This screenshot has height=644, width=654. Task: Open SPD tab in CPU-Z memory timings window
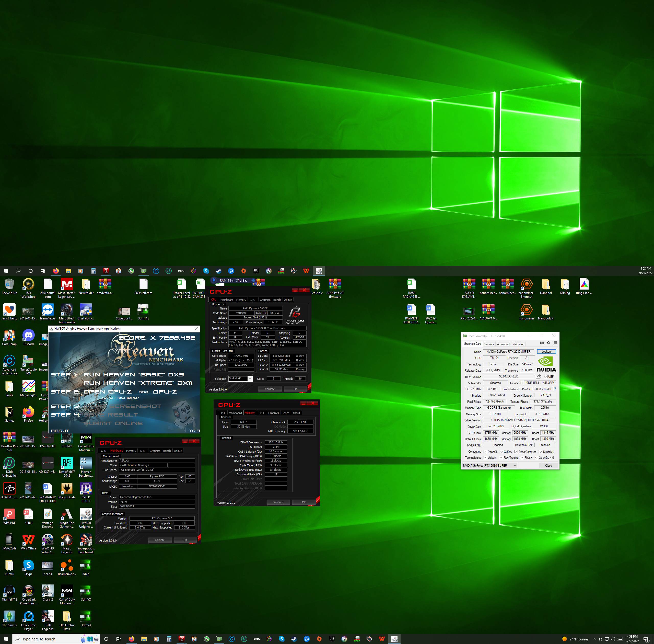[261, 413]
